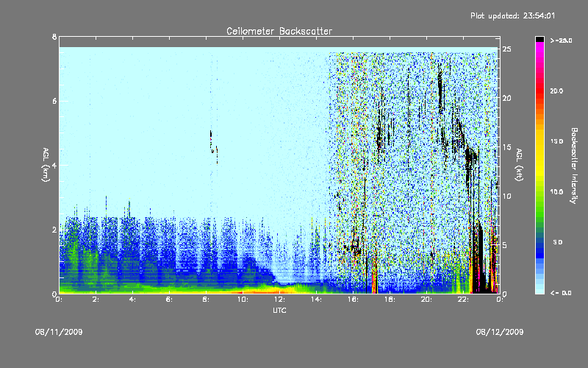Image resolution: width=588 pixels, height=368 pixels.
Task: Select the 'Plot updated: 23:54:01' timestamp
Action: click(512, 15)
